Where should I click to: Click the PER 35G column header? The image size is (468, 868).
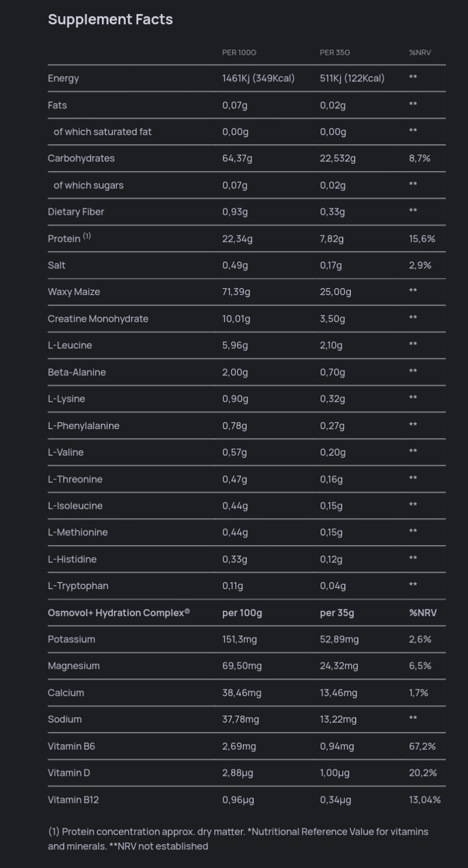pyautogui.click(x=335, y=53)
